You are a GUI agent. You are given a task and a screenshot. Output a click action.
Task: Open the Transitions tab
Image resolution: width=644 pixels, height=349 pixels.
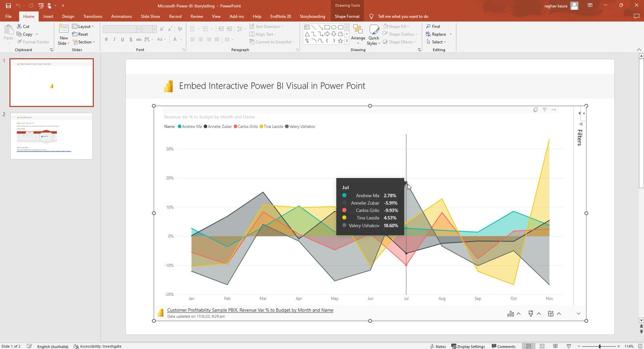[x=93, y=17]
